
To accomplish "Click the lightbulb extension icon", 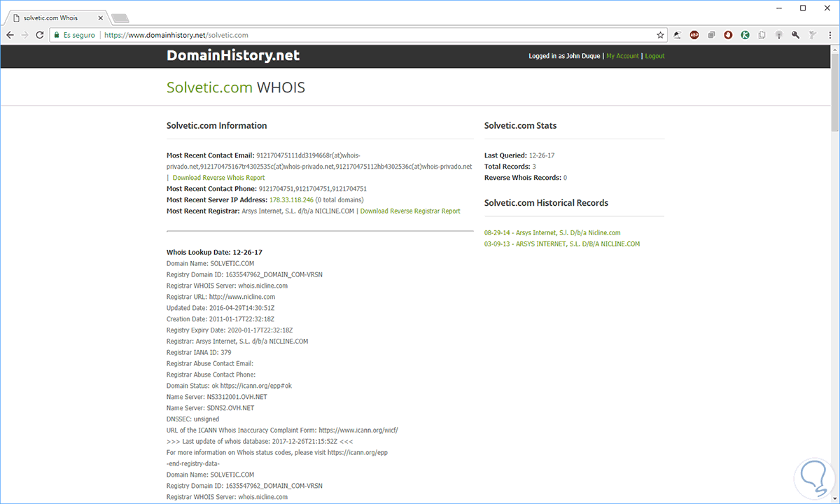I will (x=779, y=34).
